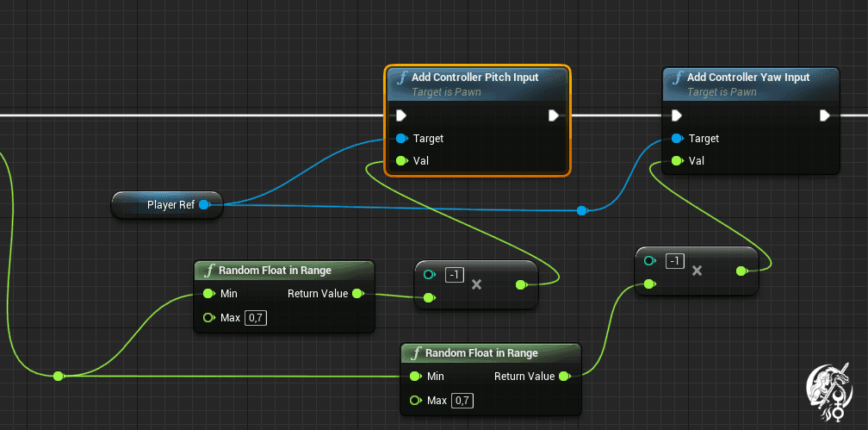Click the Min pin on lower Random Float node

coord(416,377)
